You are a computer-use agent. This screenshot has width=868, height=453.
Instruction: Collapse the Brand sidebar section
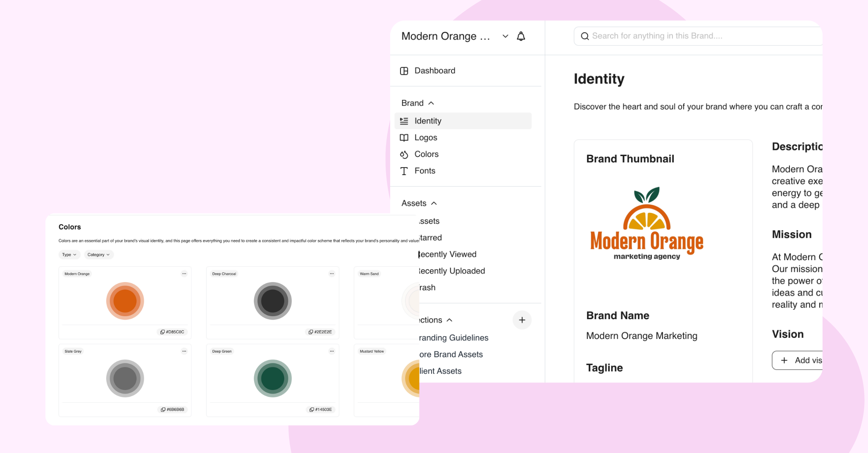431,103
